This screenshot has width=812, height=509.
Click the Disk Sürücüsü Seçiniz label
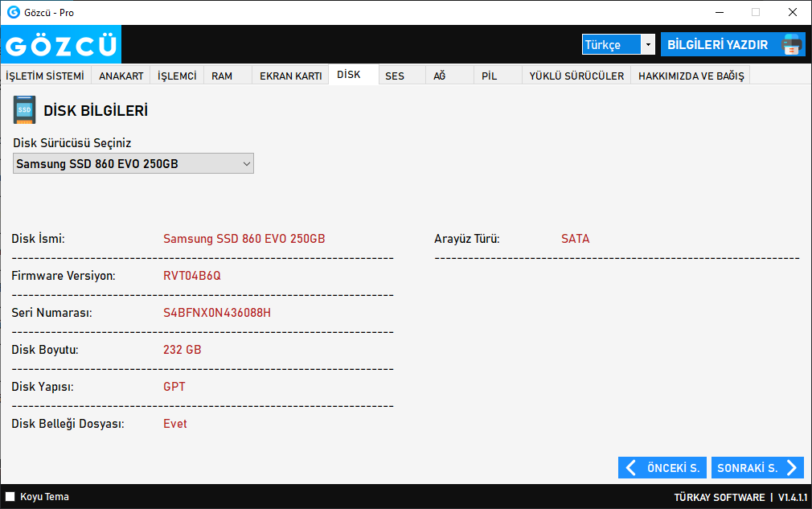[x=72, y=143]
